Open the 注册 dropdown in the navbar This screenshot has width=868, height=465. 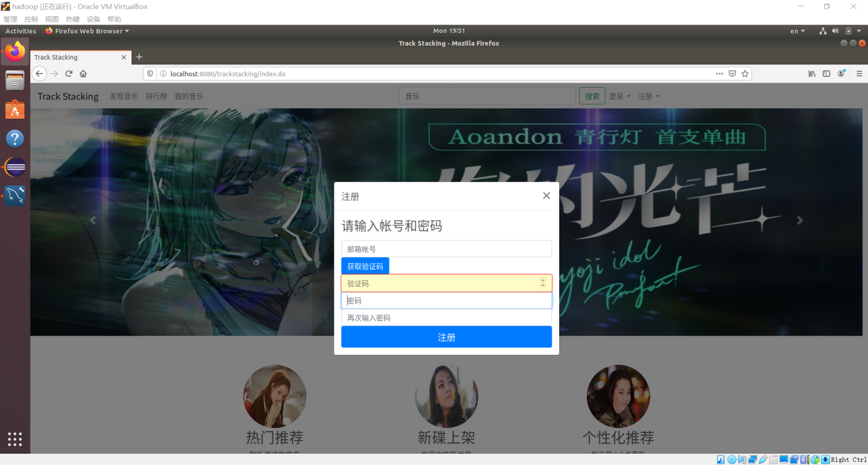pos(649,96)
